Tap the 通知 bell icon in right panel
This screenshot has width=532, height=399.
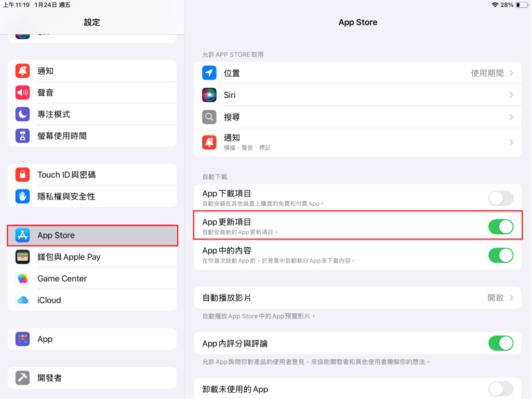coord(209,142)
